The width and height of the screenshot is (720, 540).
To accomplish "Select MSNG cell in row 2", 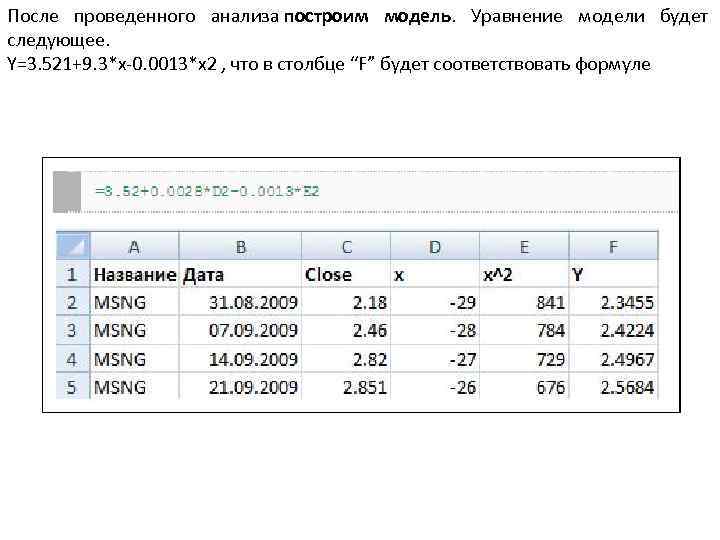I will click(134, 302).
